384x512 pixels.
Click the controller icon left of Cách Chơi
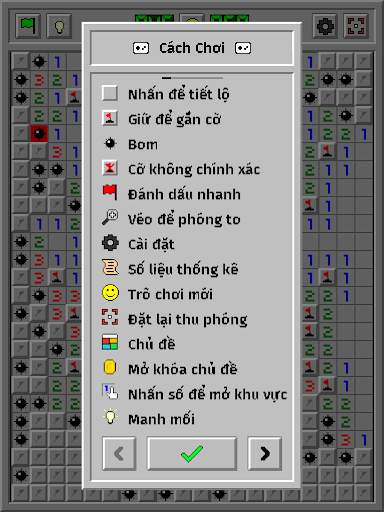(x=141, y=48)
